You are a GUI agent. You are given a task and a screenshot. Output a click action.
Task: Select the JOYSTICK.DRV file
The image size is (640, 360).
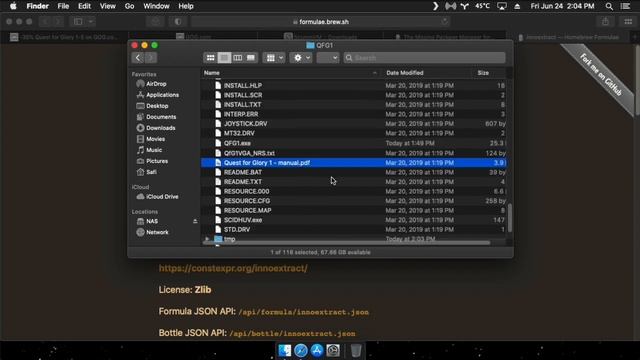click(353, 124)
